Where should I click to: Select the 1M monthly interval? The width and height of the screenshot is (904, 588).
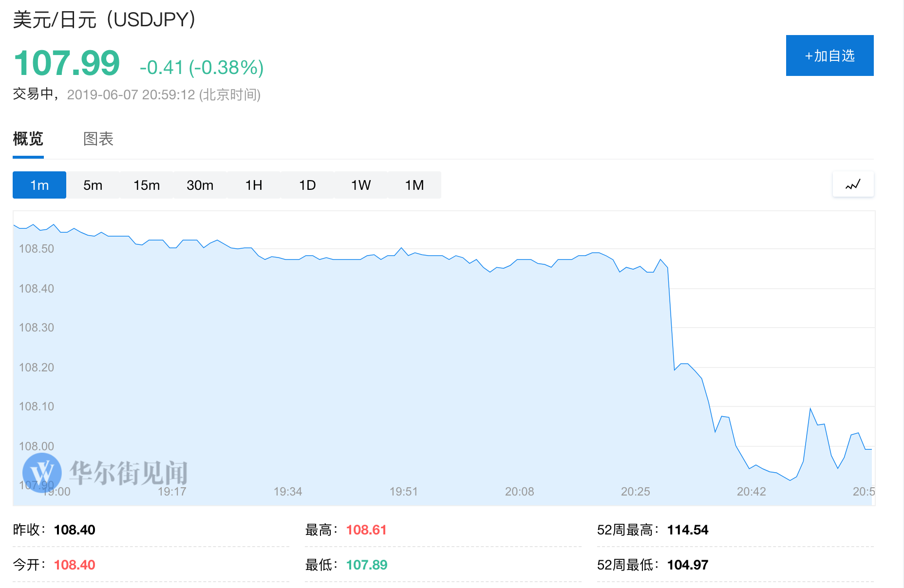coord(414,185)
